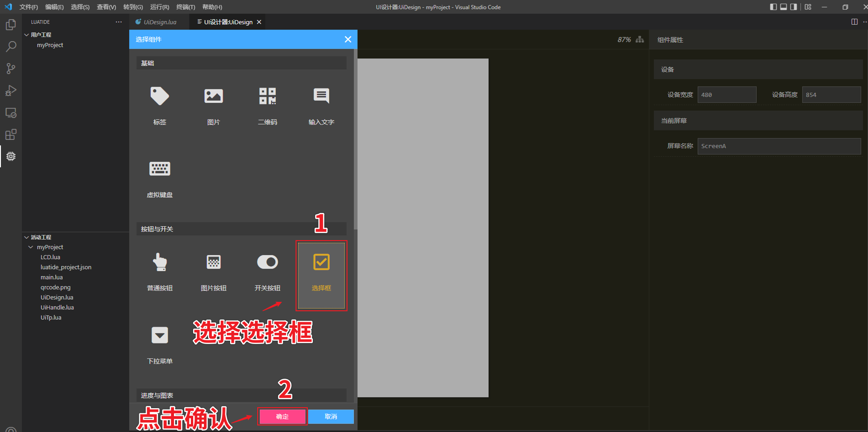Click the 设备宽度 input field

[727, 95]
